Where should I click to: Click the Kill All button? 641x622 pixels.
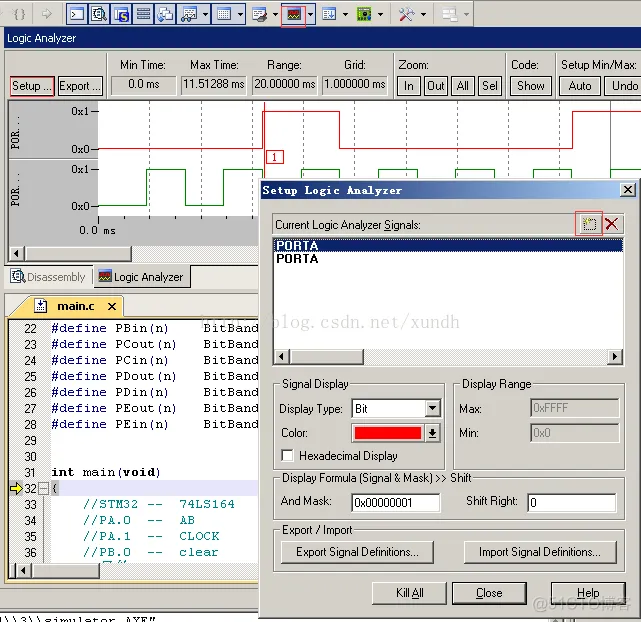(409, 593)
